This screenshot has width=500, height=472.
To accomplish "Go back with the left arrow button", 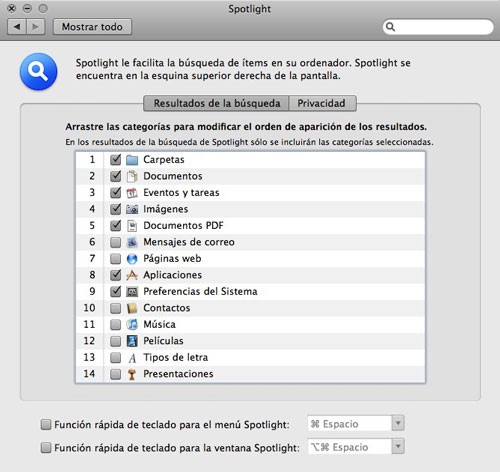I will tap(17, 27).
